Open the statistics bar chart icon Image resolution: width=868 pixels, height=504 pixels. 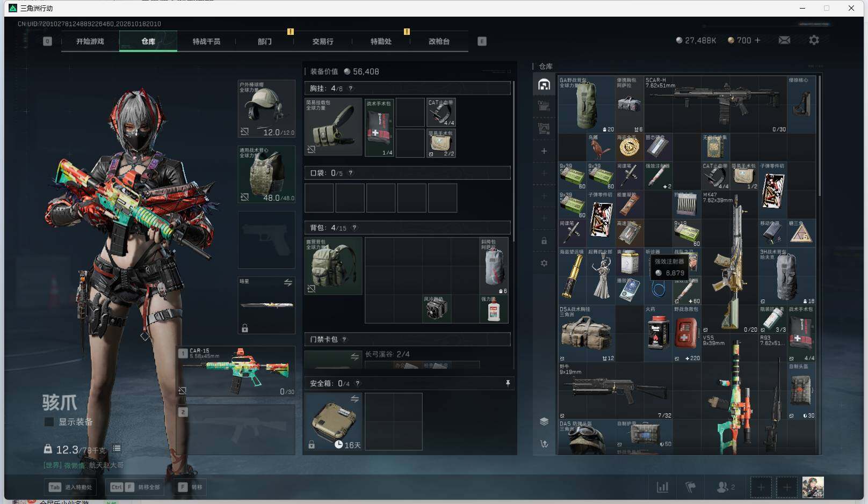click(x=663, y=487)
